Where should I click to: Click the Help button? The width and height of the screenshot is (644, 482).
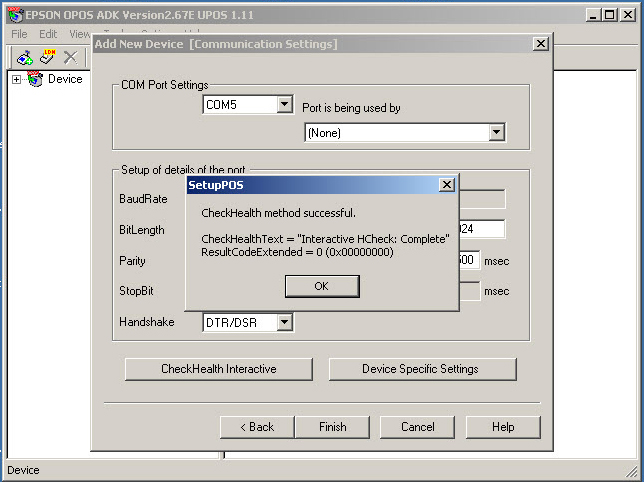click(503, 427)
